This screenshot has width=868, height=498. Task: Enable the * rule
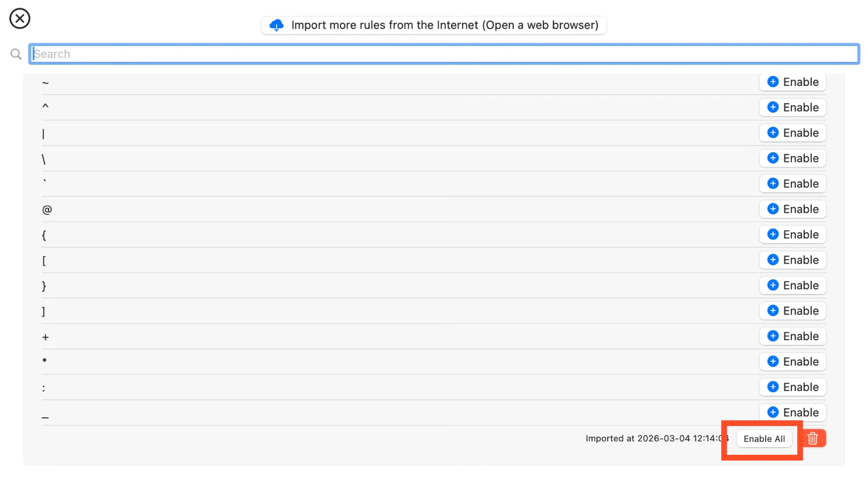click(793, 362)
